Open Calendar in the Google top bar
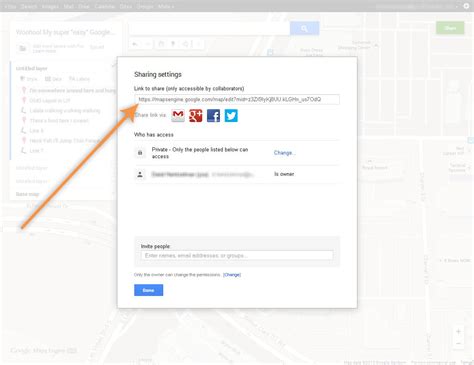The width and height of the screenshot is (474, 365). tap(105, 6)
